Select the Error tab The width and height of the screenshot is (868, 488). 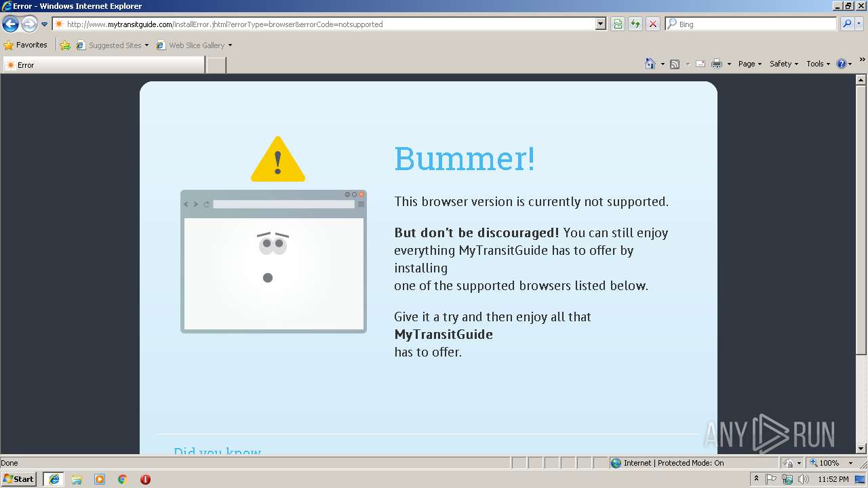point(104,65)
